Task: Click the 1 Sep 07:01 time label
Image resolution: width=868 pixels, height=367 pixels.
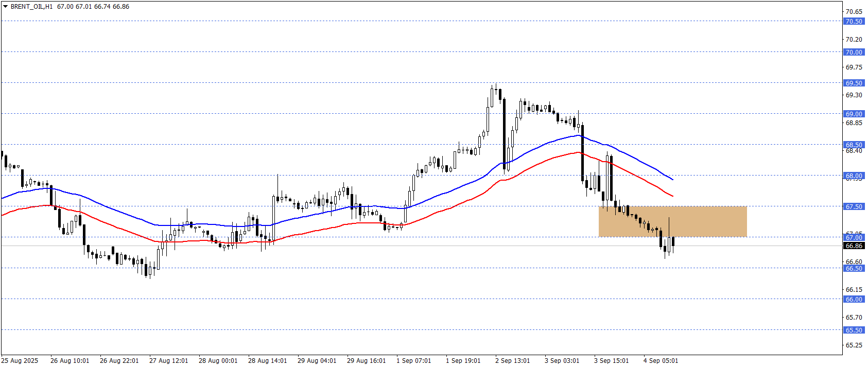Action: 413,360
